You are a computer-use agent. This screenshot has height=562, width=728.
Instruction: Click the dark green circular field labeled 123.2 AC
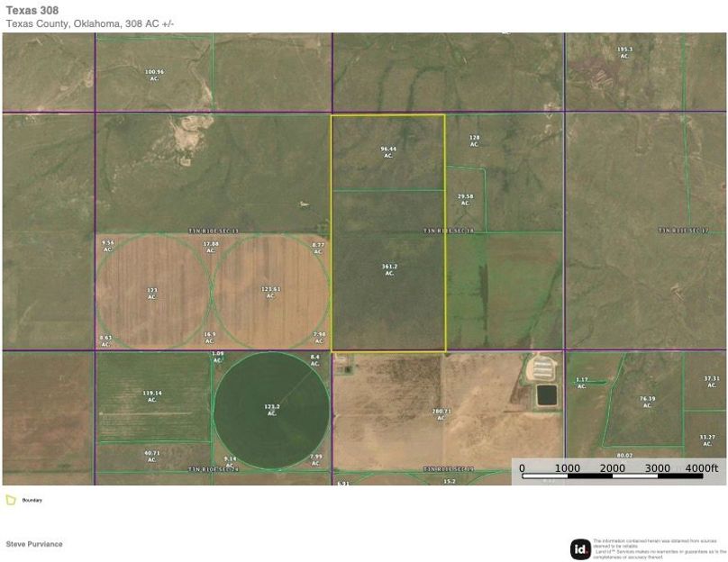(271, 411)
